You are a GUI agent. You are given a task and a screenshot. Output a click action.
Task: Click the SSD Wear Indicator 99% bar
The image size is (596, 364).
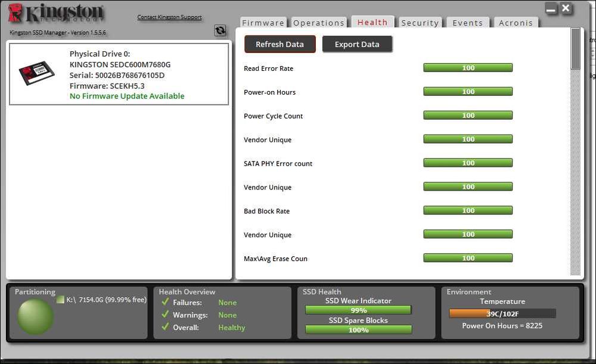358,310
